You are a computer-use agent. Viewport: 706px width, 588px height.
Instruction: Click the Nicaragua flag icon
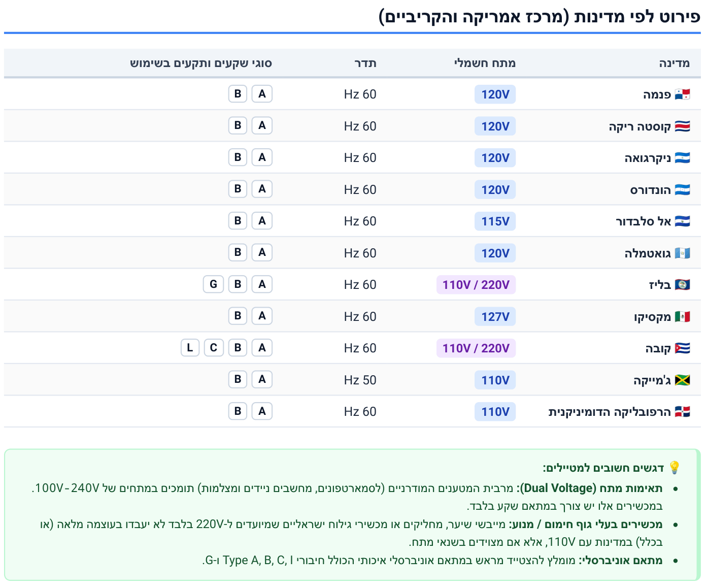(x=682, y=158)
